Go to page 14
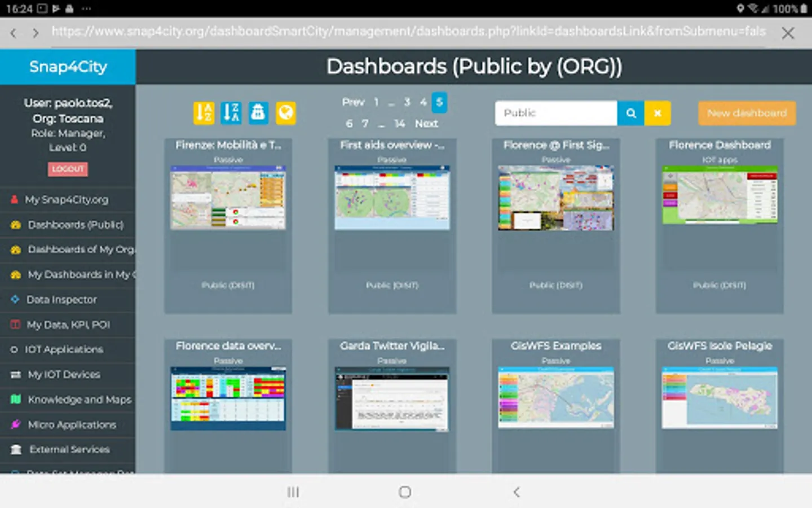The image size is (812, 508). click(400, 124)
